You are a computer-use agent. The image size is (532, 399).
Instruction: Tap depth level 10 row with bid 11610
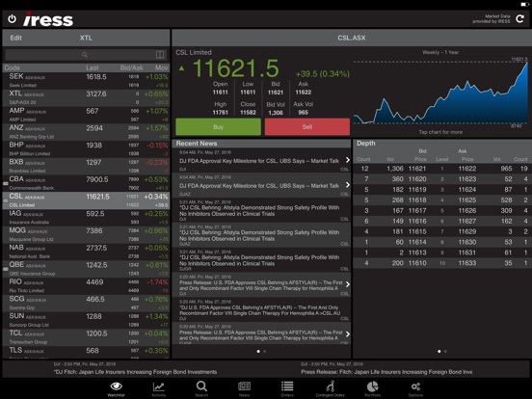pos(442,263)
